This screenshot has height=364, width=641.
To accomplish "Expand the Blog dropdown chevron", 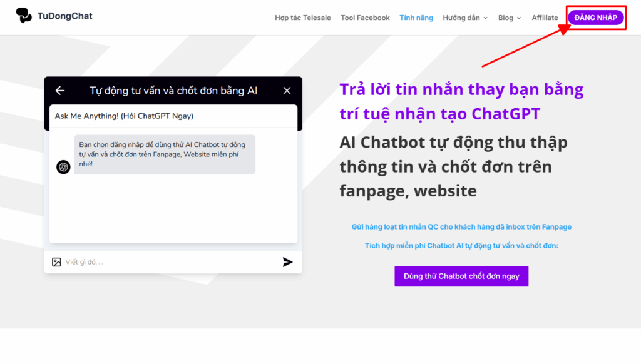I will pos(519,18).
